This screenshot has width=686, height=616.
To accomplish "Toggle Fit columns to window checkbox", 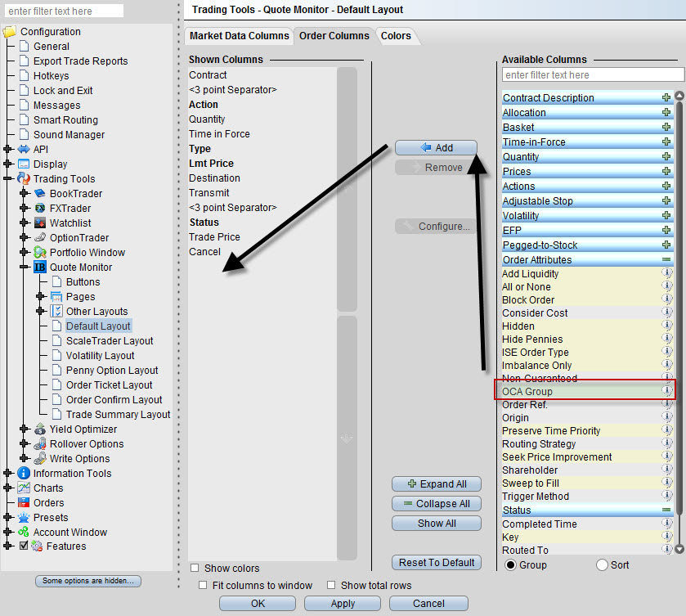I will pos(203,585).
